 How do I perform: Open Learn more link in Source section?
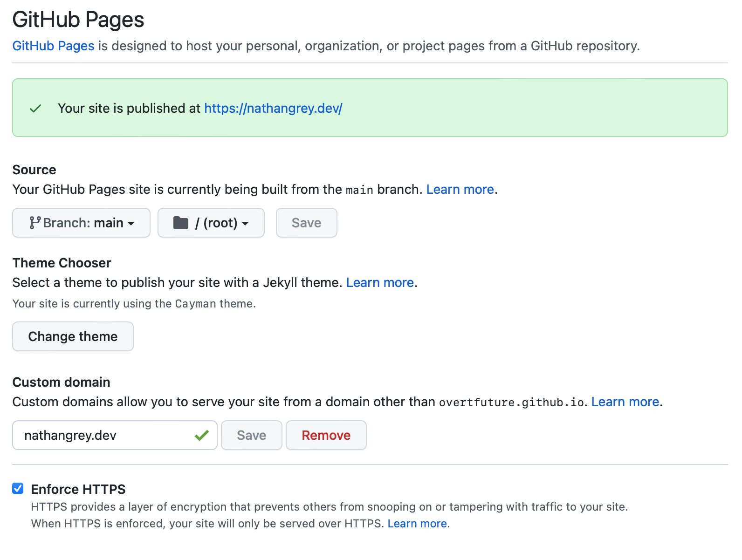tap(460, 189)
